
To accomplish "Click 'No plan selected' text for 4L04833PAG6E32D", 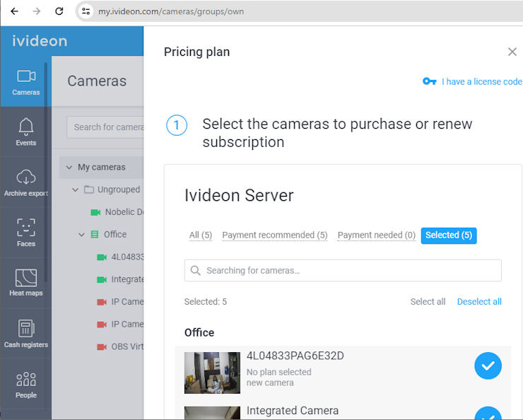I will 279,372.
